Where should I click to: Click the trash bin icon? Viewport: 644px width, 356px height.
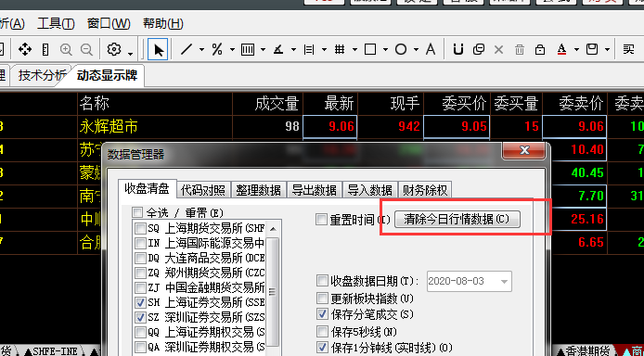[520, 50]
